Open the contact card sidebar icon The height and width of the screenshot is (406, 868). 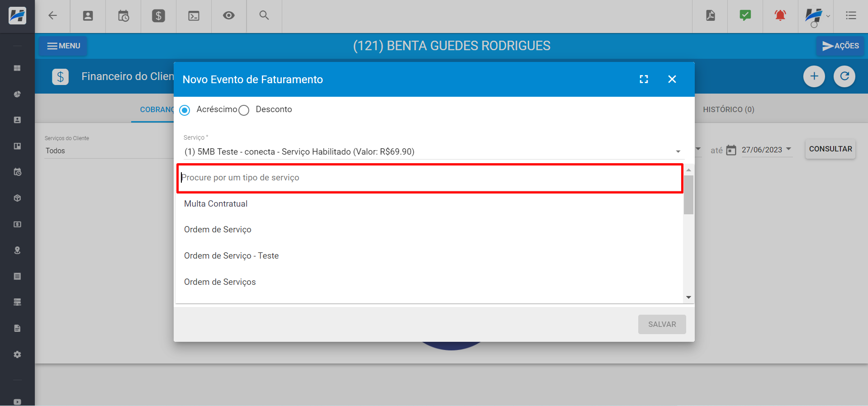tap(17, 120)
